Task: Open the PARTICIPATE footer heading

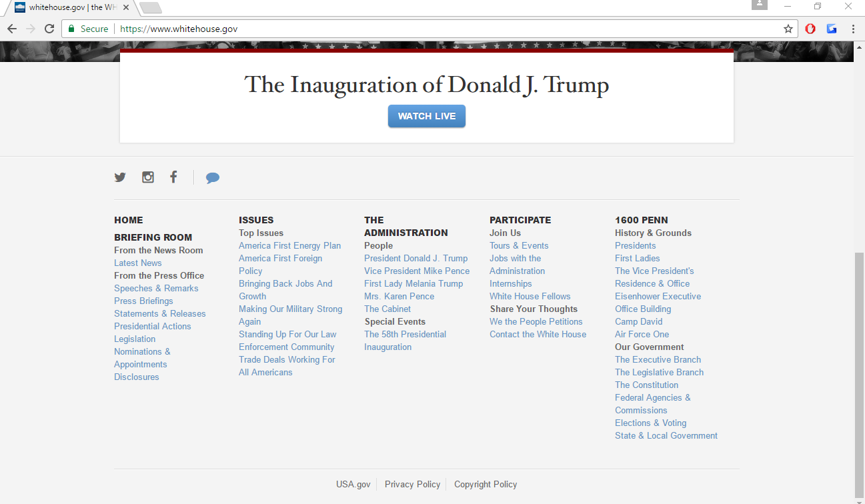Action: (x=520, y=220)
